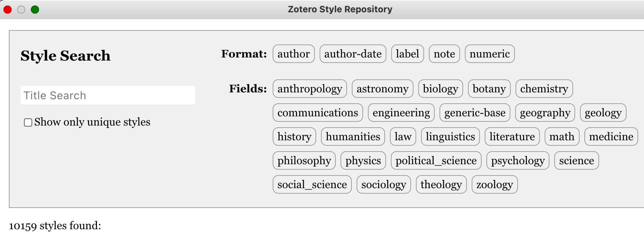Select the medicine field filter
Viewport: 644px width, 234px height.
pos(611,136)
